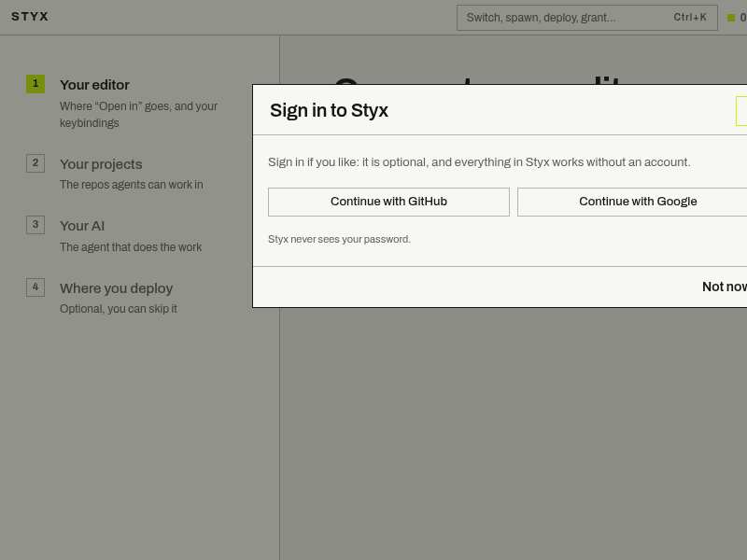This screenshot has height=560, width=747.
Task: Click the STYX logo
Action: tap(30, 17)
